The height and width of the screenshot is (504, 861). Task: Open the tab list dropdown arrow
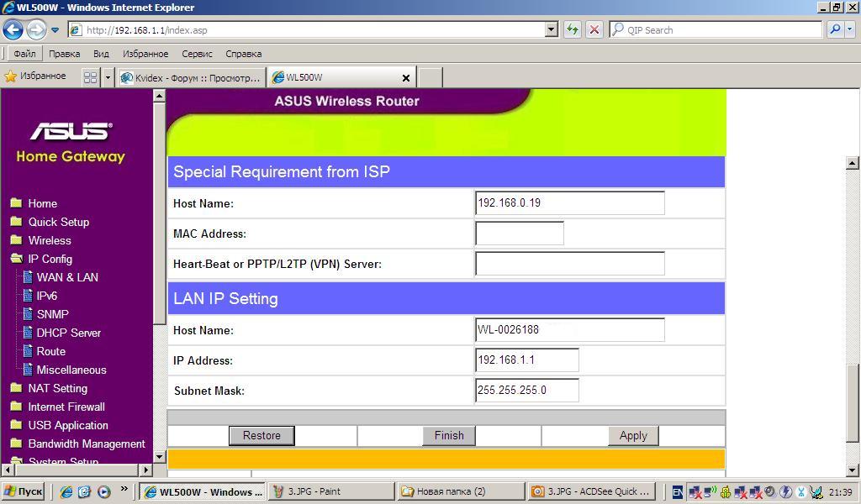pyautogui.click(x=108, y=77)
